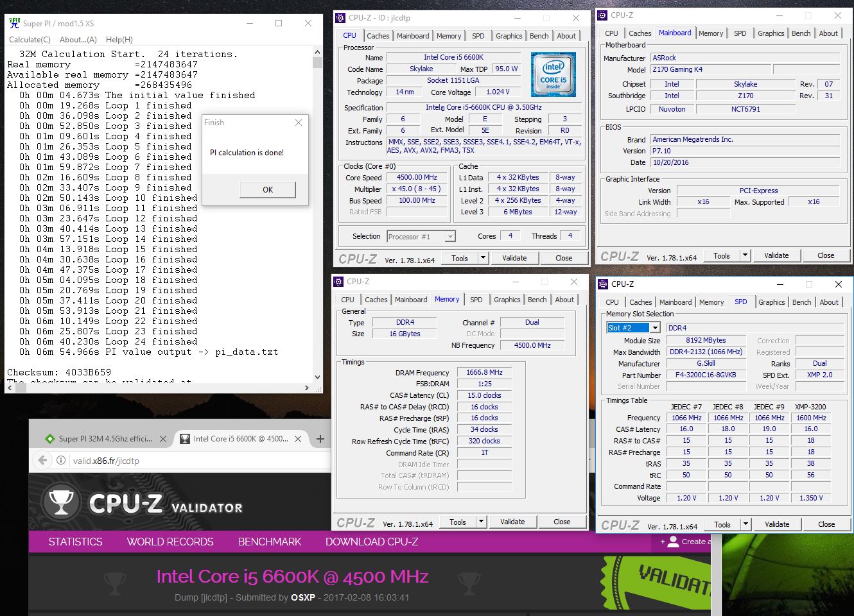Image resolution: width=854 pixels, height=616 pixels.
Task: Close the 'Super PI 32M 4.5Ghz' browser tab
Action: click(x=163, y=439)
